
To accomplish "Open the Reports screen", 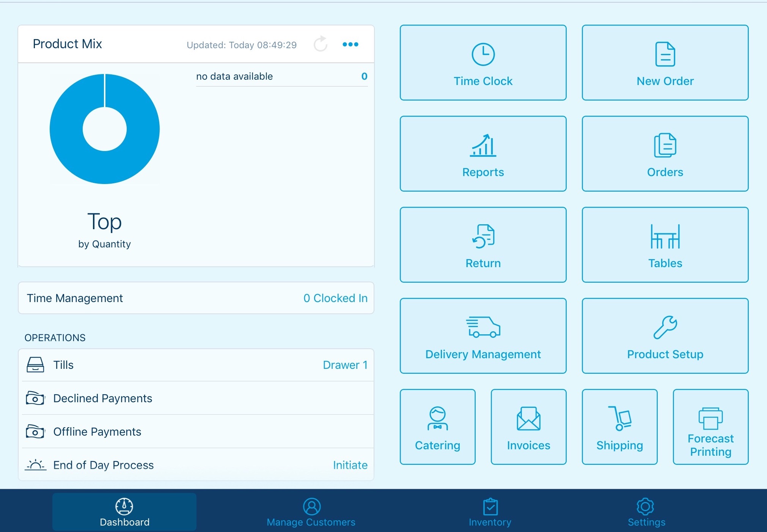I will tap(483, 154).
